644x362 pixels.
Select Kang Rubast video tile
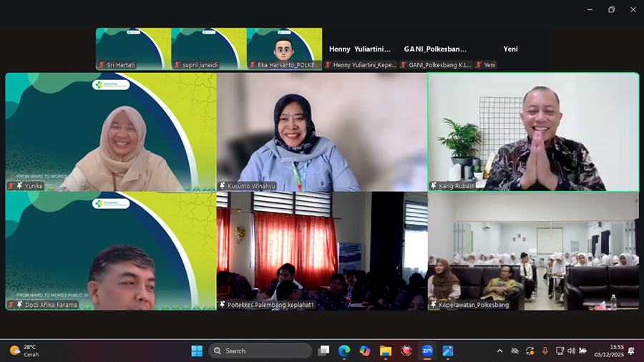pyautogui.click(x=533, y=132)
